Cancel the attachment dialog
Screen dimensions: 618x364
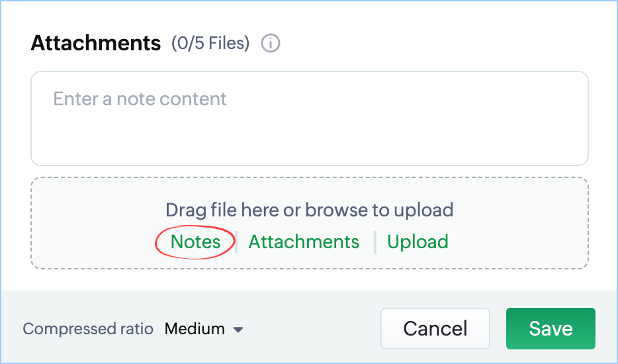(435, 328)
